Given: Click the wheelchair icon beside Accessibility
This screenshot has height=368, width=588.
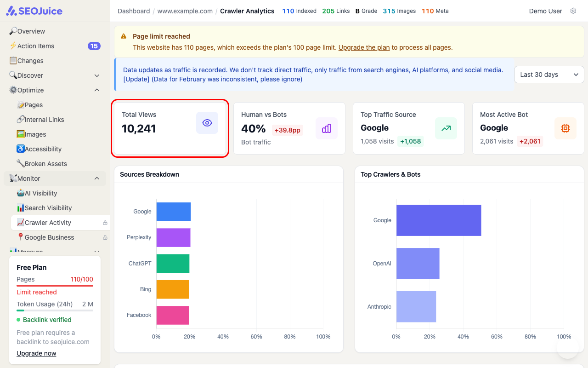Looking at the screenshot, I should (21, 149).
